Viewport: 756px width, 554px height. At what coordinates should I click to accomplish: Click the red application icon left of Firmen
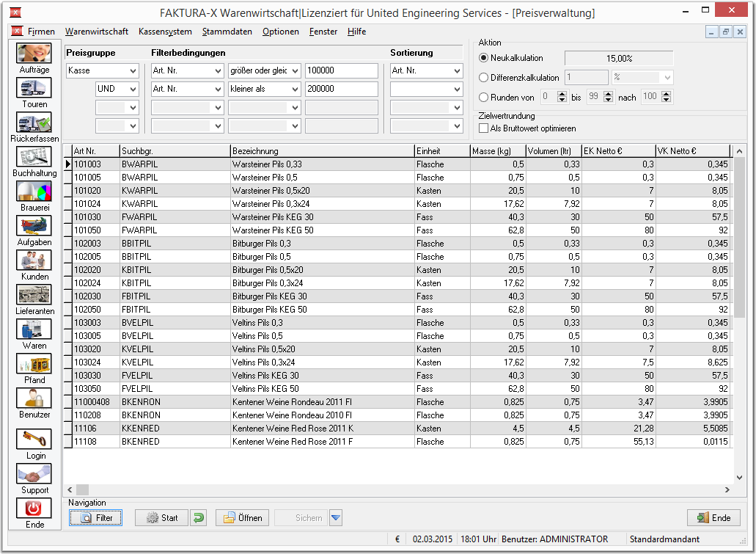click(17, 32)
